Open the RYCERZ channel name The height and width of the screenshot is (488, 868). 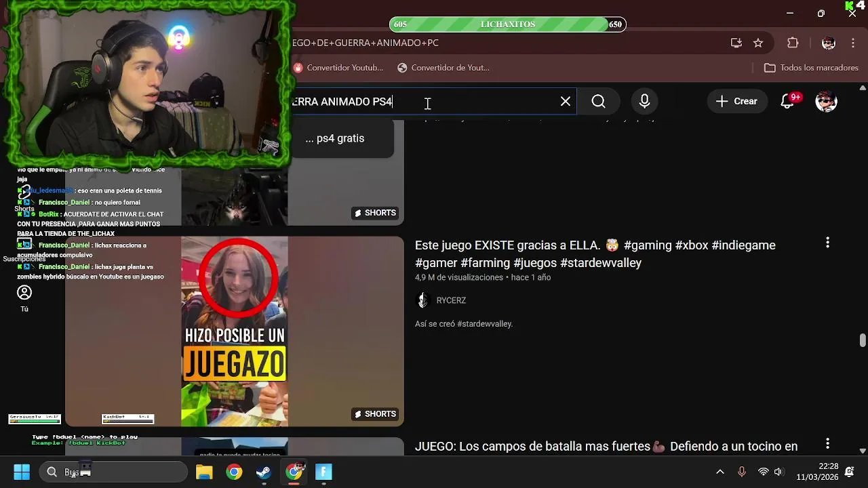(451, 300)
